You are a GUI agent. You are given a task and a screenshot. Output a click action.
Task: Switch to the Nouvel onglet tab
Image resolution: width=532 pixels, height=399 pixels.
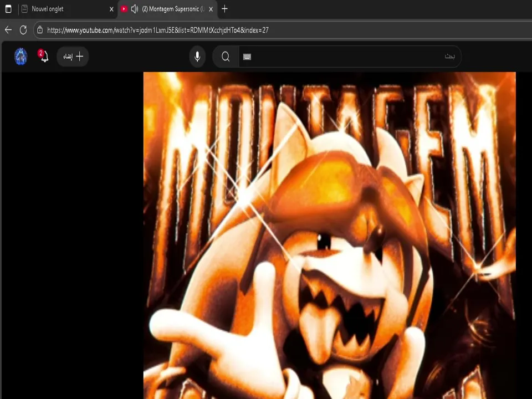(67, 9)
